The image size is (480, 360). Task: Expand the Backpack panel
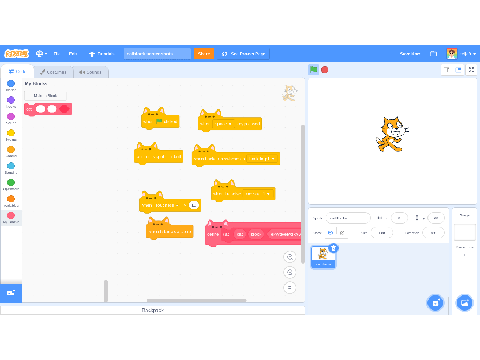[153, 310]
